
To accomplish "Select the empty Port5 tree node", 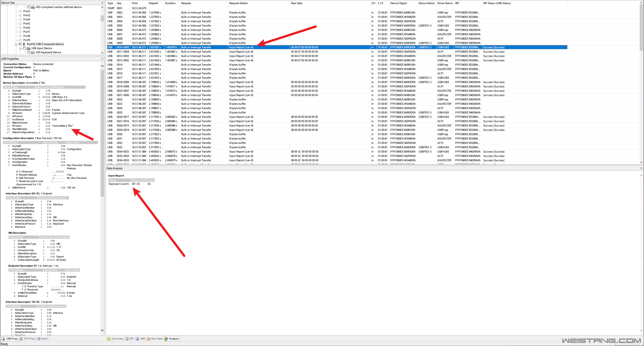I will click(x=27, y=24).
